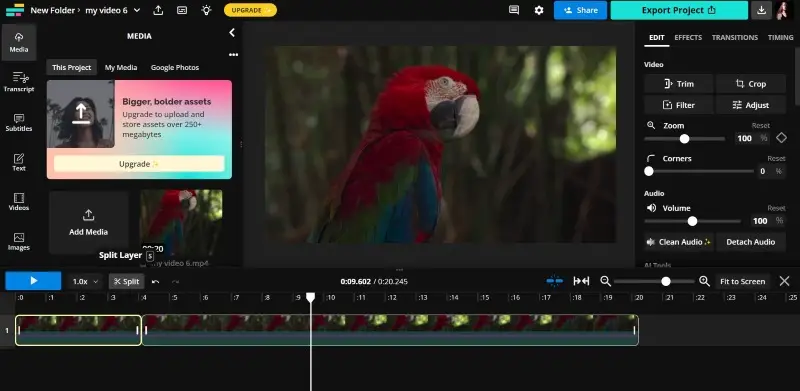Select the first yellow-outlined timeline clip
Viewport: 800px width, 391px height.
pyautogui.click(x=78, y=330)
